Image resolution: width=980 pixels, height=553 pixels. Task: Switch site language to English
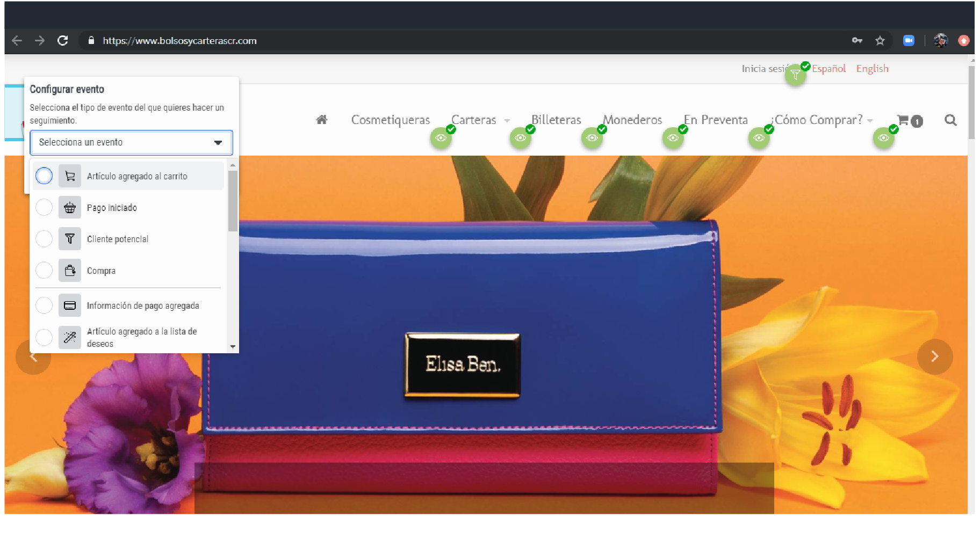tap(873, 69)
